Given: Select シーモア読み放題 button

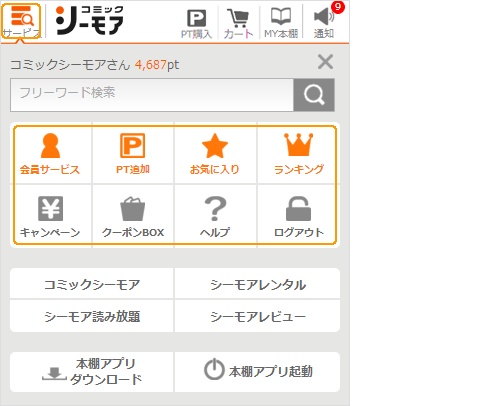Looking at the screenshot, I should (92, 316).
